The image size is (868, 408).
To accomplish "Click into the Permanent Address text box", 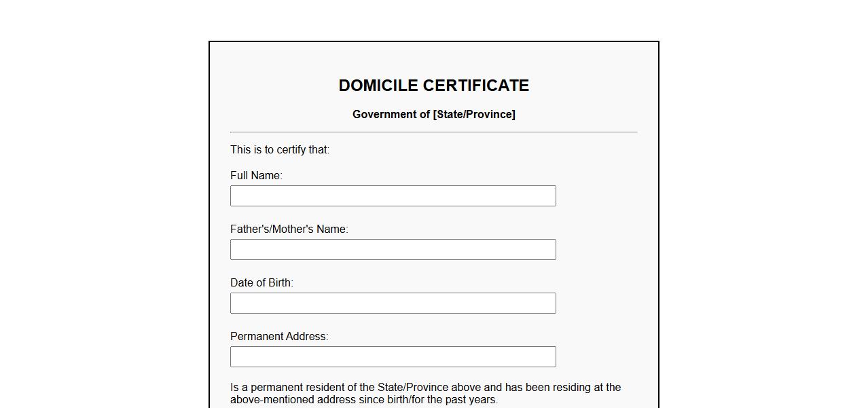I will pyautogui.click(x=393, y=356).
